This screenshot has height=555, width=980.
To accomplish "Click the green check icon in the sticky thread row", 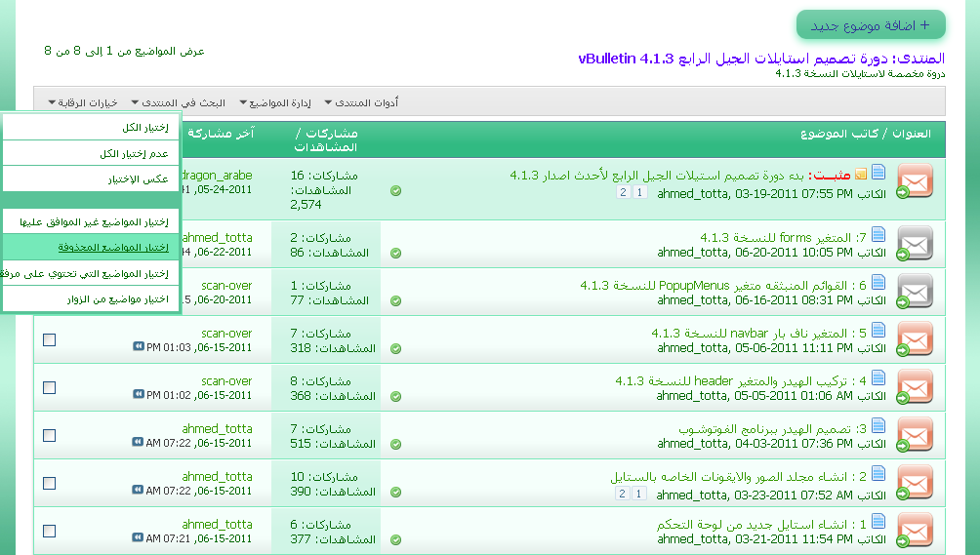I will [x=395, y=191].
